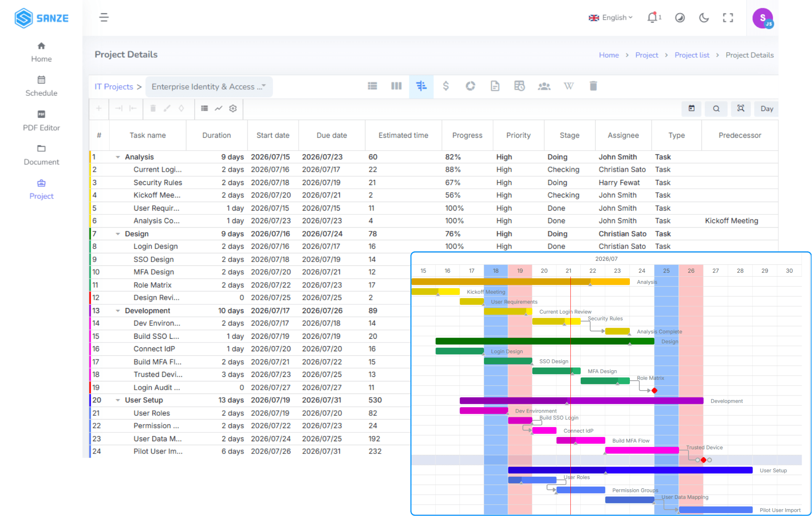Indent the selected task
This screenshot has height=516, width=812.
coord(119,109)
